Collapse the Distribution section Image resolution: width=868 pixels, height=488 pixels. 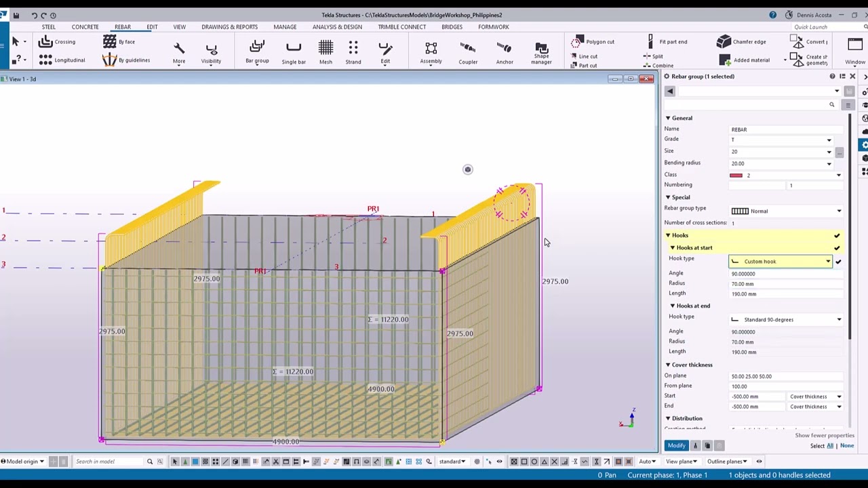[x=668, y=419]
